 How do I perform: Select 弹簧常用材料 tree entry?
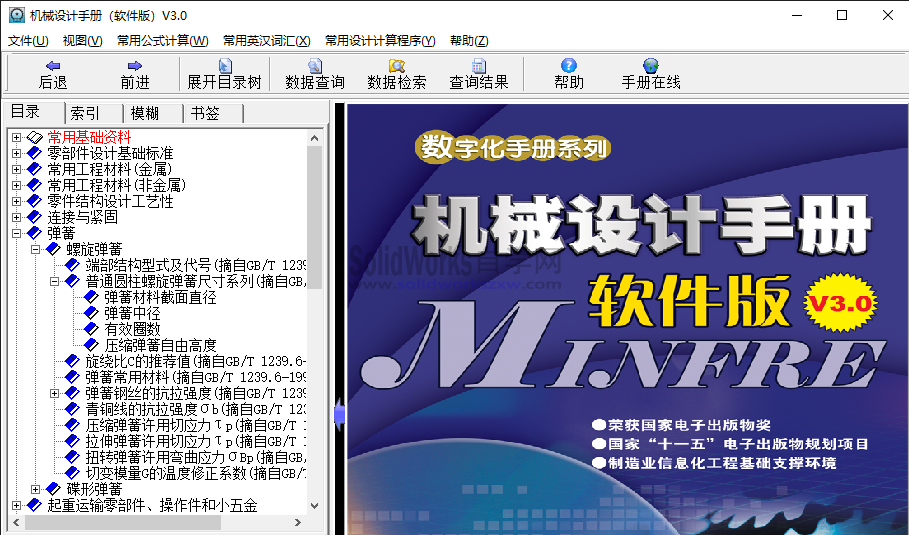click(127, 377)
